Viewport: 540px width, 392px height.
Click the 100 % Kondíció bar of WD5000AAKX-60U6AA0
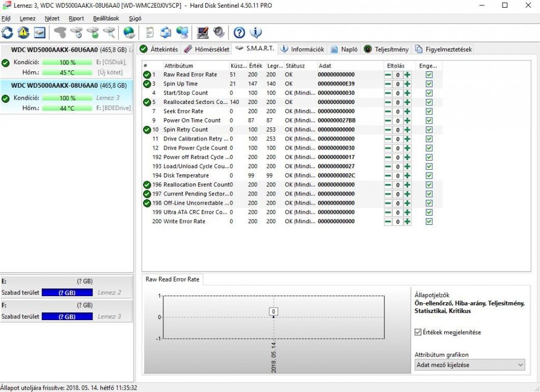tap(67, 63)
